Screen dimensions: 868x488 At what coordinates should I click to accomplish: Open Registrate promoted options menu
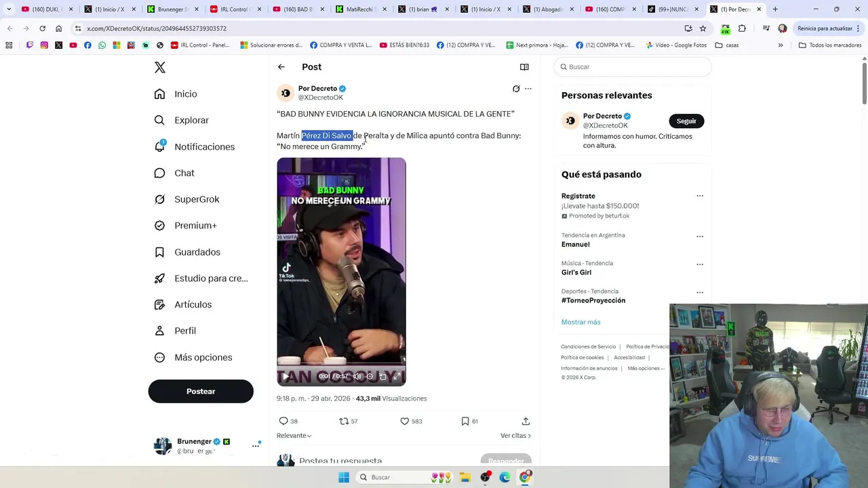coord(700,196)
